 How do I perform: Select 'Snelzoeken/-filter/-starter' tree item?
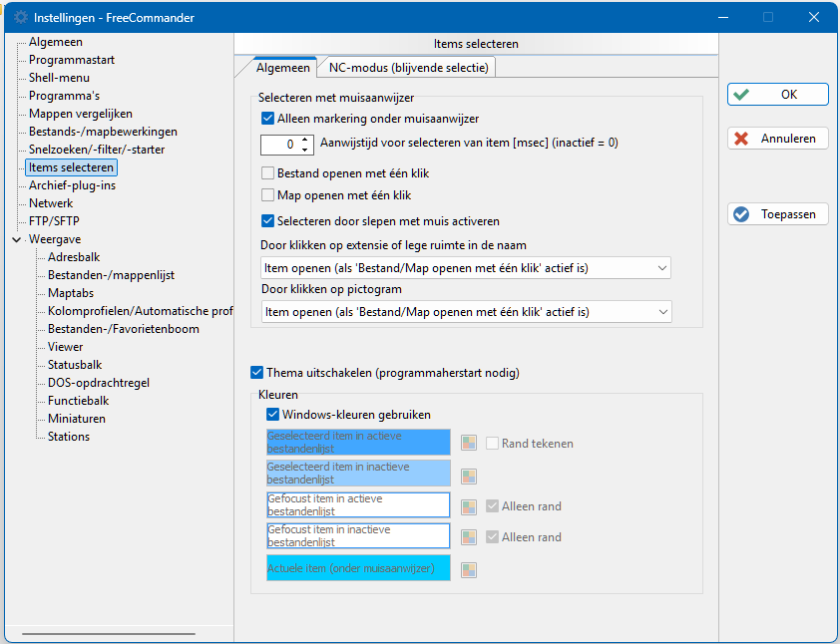[x=97, y=150]
